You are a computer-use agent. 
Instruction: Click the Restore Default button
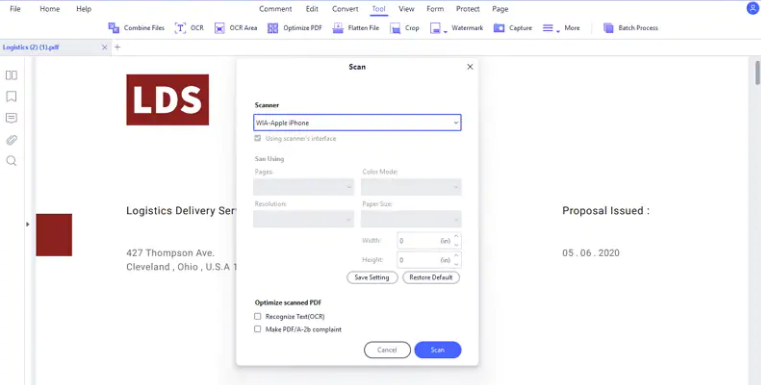[x=431, y=277]
